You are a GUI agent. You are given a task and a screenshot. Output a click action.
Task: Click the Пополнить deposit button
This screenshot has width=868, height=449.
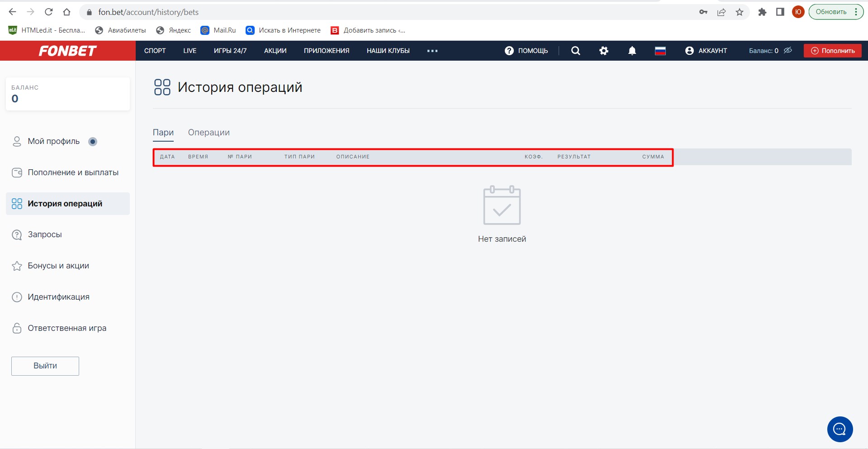click(832, 51)
